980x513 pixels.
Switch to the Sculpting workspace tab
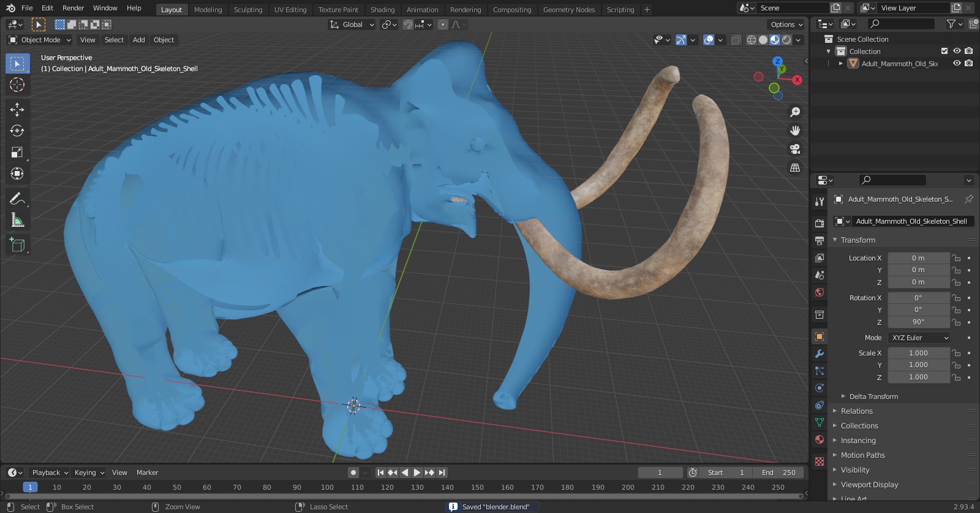coord(248,10)
